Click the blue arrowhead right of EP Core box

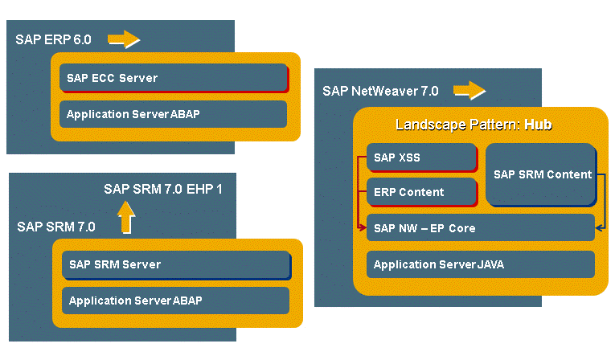coord(599,228)
